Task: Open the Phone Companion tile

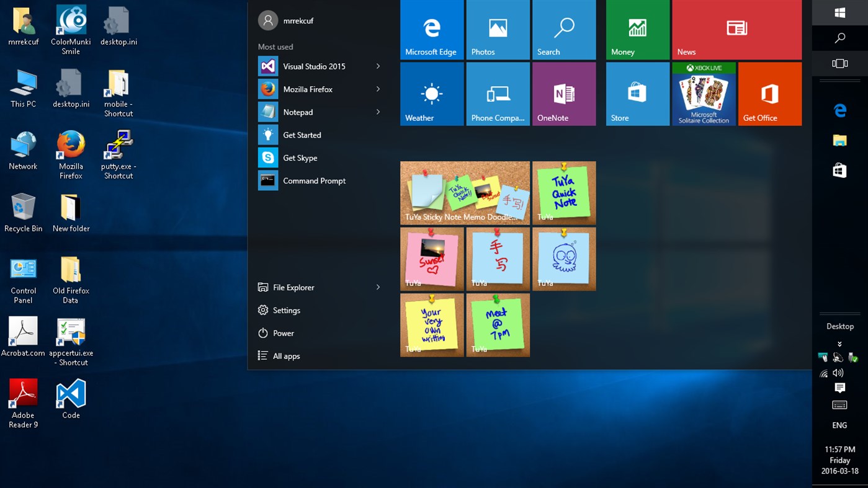Action: (x=498, y=94)
